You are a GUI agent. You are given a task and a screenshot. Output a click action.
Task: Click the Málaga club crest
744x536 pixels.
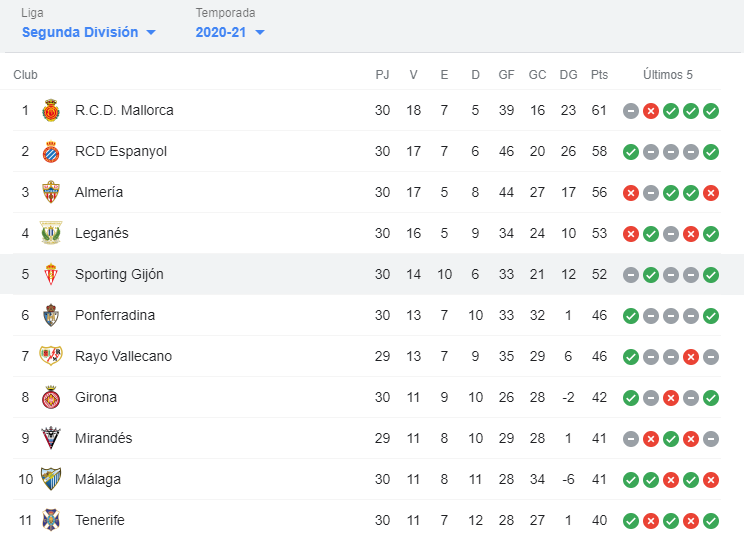pos(51,479)
